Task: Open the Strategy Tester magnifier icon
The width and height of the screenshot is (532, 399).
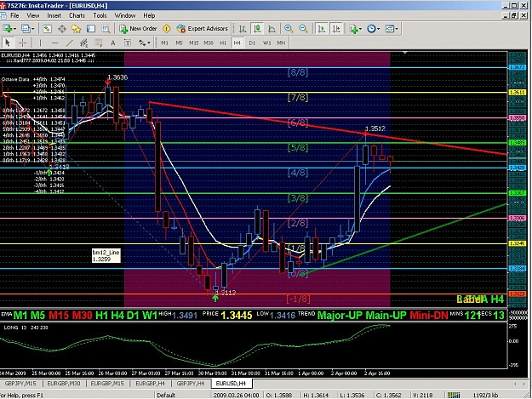Action: pos(106,29)
